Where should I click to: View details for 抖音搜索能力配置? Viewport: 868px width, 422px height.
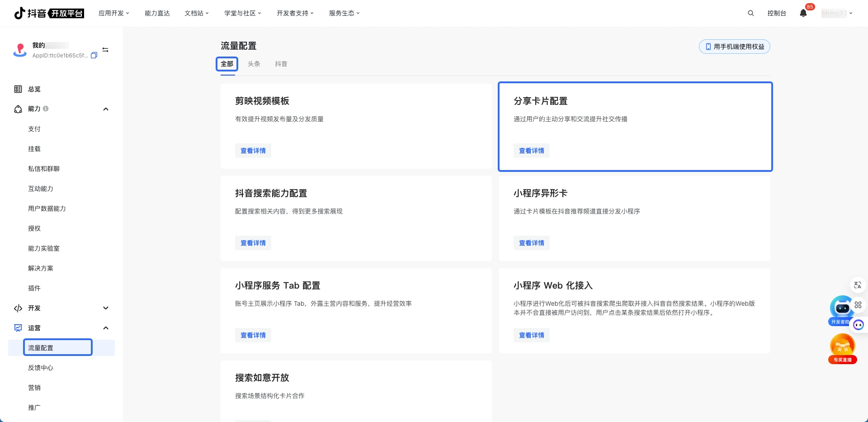[x=253, y=243]
